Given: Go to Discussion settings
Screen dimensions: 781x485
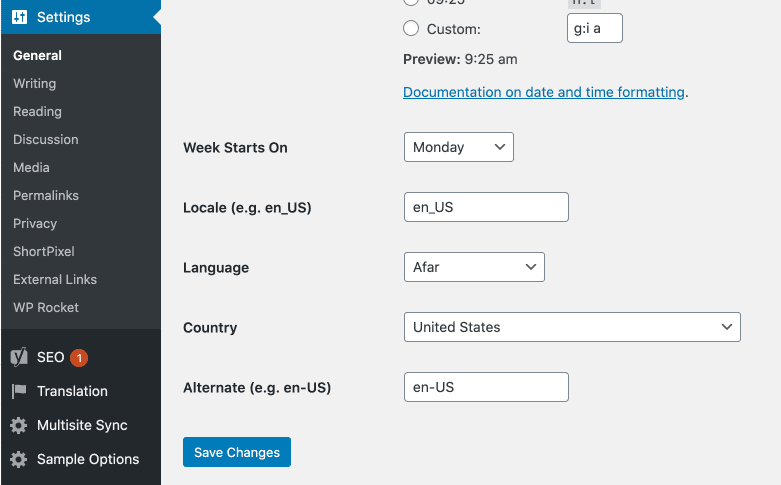Looking at the screenshot, I should 46,139.
